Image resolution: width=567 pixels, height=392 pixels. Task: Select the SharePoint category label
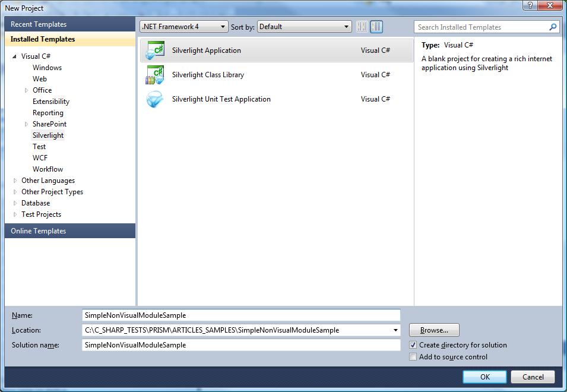point(49,124)
